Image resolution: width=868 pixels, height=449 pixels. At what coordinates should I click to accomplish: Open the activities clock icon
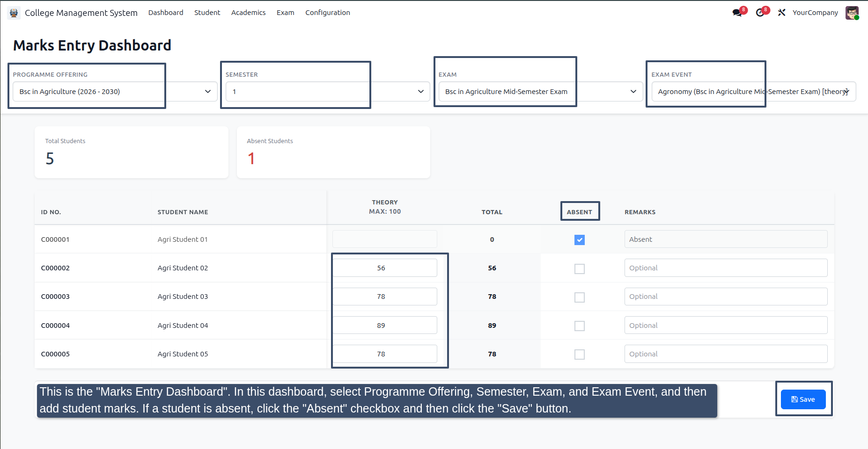(760, 13)
